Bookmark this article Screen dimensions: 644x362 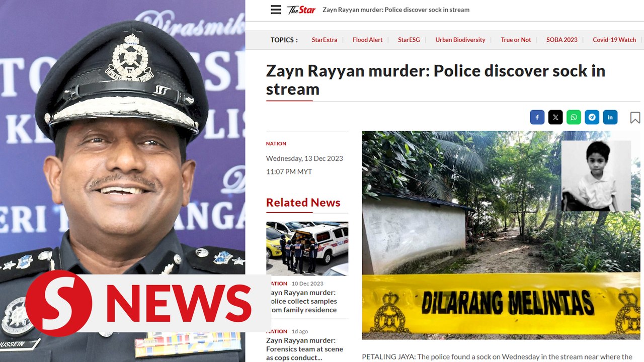tap(635, 118)
